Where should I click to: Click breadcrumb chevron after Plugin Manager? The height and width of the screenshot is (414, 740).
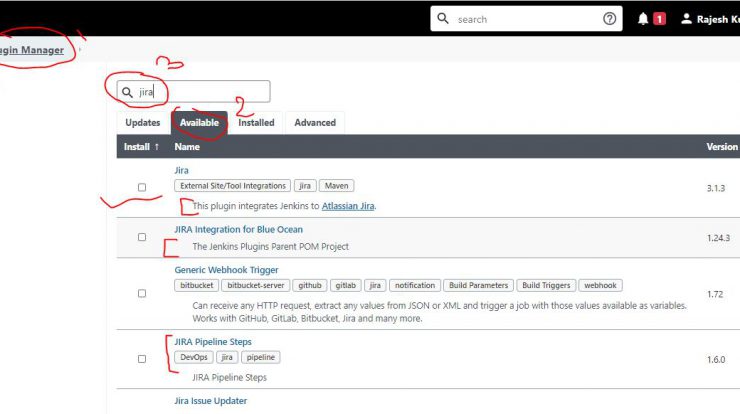point(80,50)
